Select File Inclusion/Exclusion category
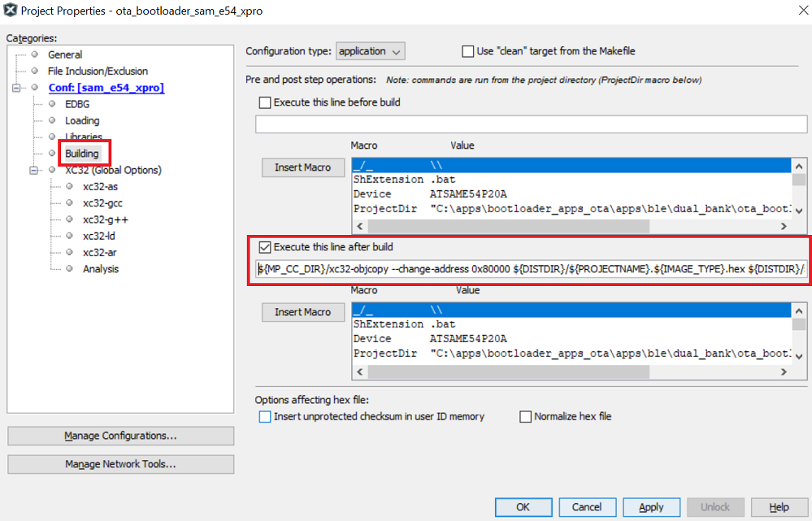 98,71
